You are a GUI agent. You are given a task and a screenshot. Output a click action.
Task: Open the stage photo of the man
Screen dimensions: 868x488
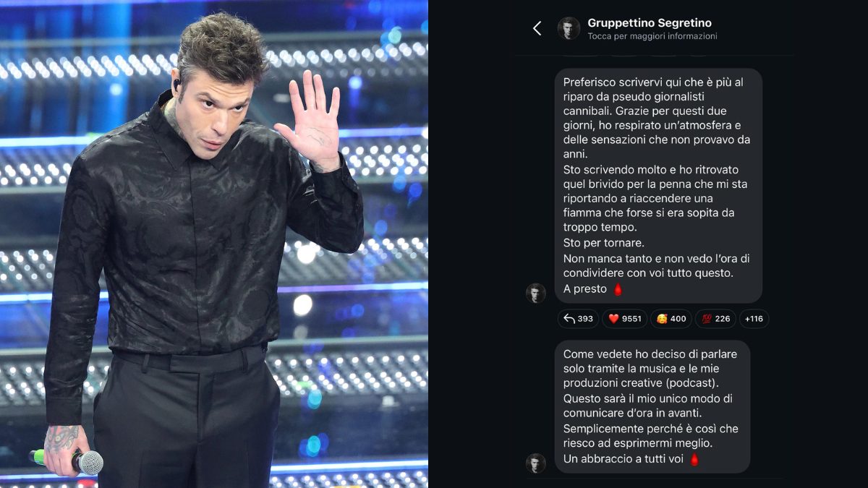[x=214, y=244]
